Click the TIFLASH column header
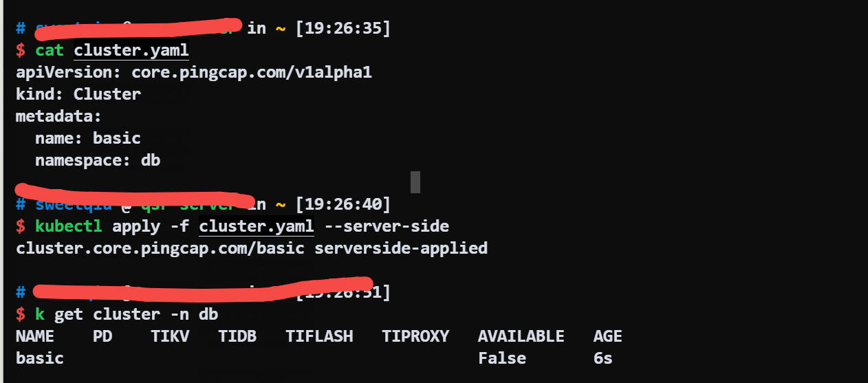The height and width of the screenshot is (383, 868). point(319,336)
